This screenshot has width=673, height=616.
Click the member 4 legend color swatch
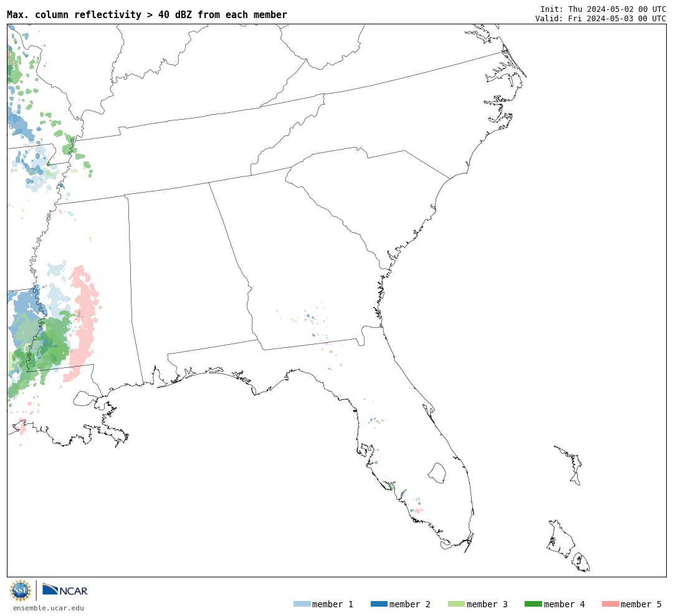pyautogui.click(x=533, y=604)
